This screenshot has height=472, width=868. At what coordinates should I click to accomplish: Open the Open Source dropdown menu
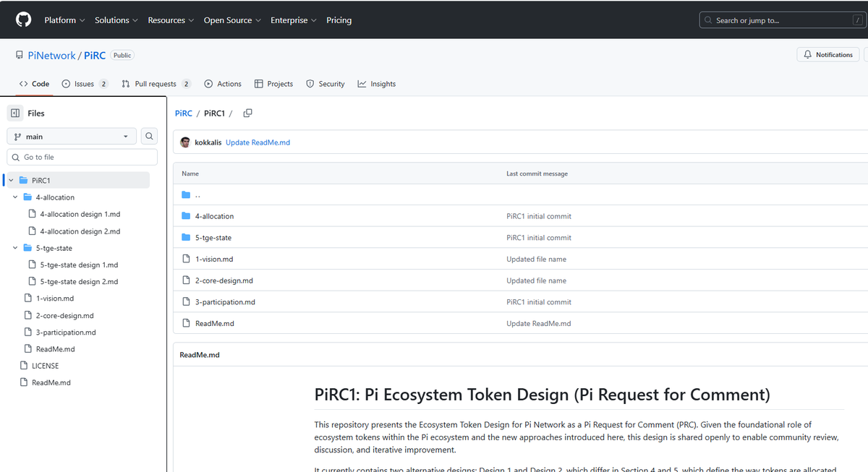tap(232, 20)
